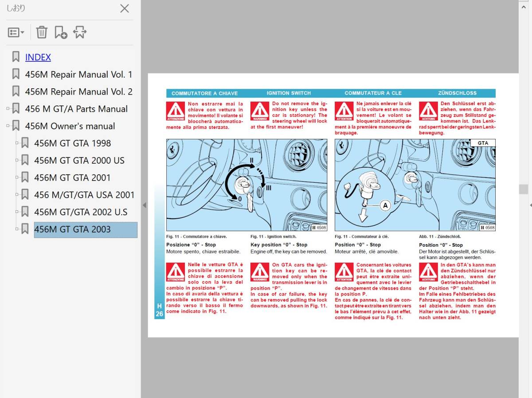Click the find current bookmark icon
532x398 pixels.
click(x=80, y=32)
